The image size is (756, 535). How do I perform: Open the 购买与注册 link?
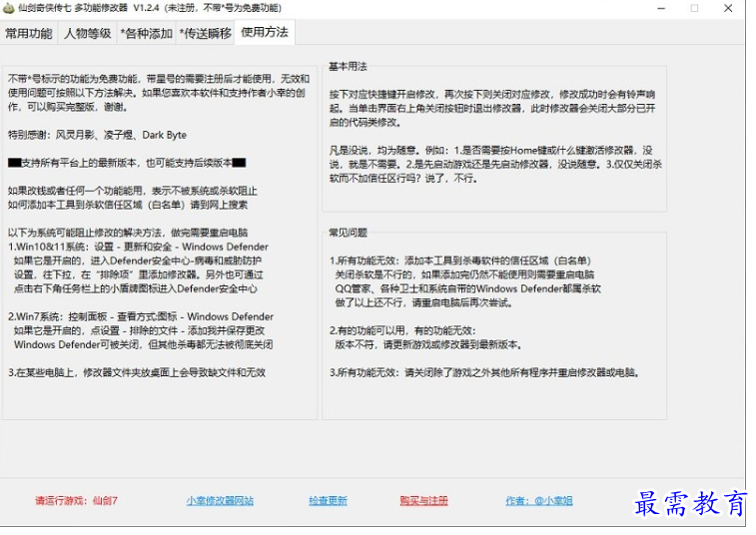pos(423,501)
